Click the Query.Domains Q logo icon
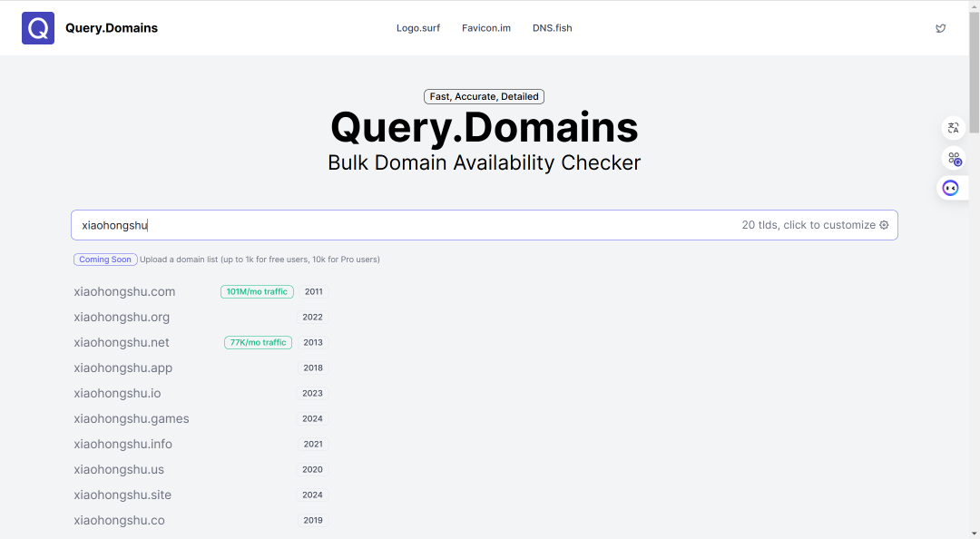This screenshot has height=539, width=980. [x=38, y=28]
